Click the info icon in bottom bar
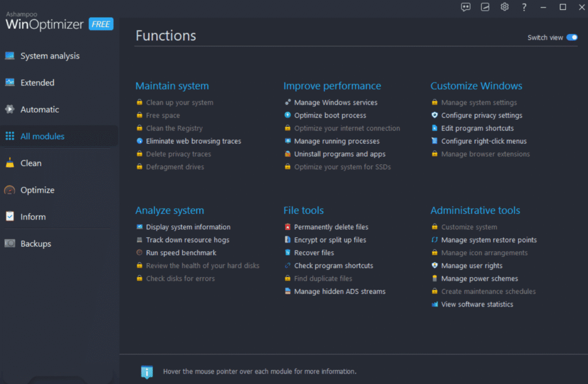 (146, 371)
